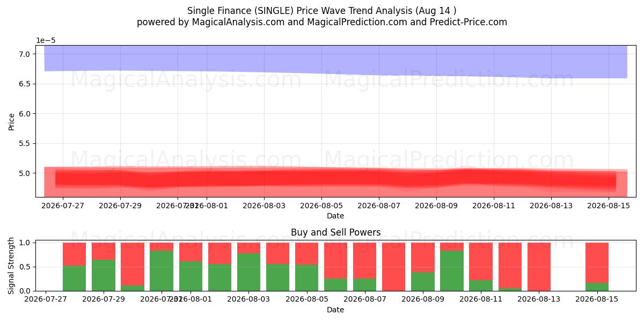Click the 'Signal Strength' y-axis label

[x=11, y=267]
